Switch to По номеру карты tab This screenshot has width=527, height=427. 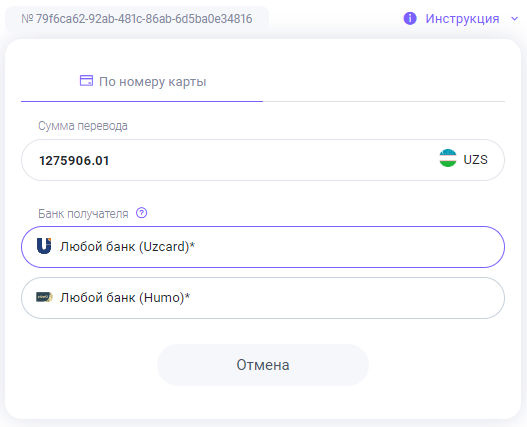[x=142, y=81]
